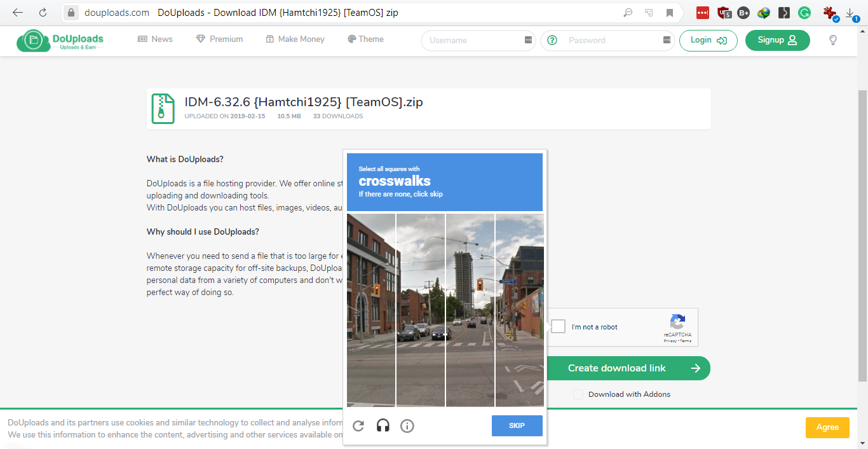The height and width of the screenshot is (449, 868).
Task: Open the reCAPTCHA Terms link
Action: coord(686,341)
